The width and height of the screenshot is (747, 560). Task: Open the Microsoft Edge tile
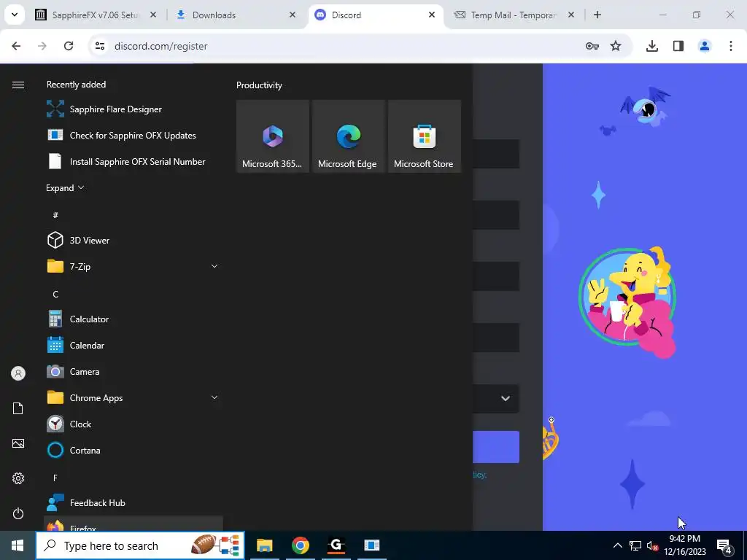coord(348,136)
